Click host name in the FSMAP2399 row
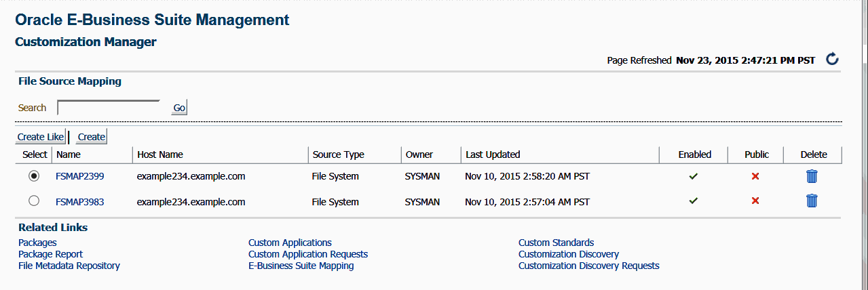This screenshot has height=290, width=868. (191, 176)
